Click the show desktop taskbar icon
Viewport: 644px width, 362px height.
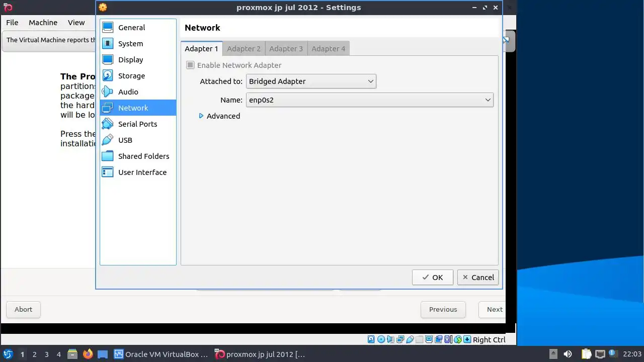coord(103,354)
